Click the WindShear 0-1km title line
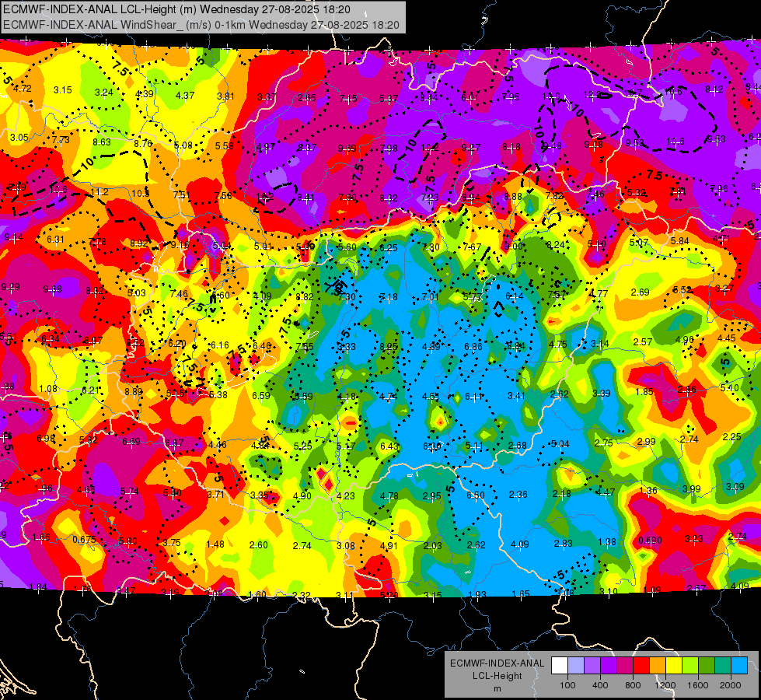 [201, 25]
